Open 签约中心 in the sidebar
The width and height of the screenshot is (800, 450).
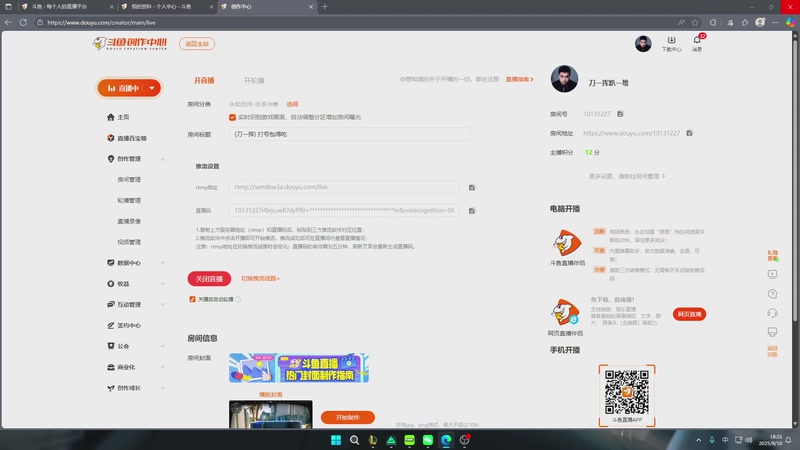coord(124,326)
